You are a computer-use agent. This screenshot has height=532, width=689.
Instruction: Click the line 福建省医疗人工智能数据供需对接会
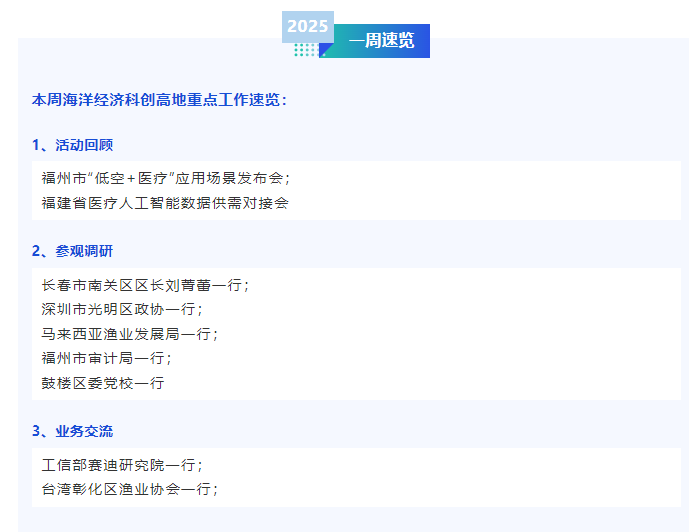click(x=165, y=203)
